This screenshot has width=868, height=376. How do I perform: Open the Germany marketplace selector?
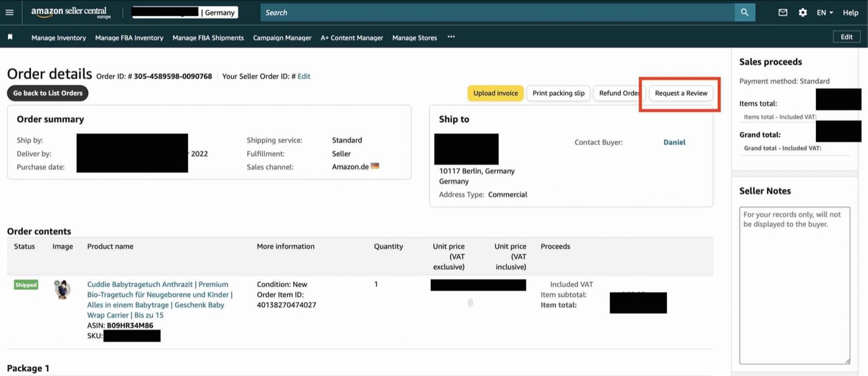(x=185, y=12)
